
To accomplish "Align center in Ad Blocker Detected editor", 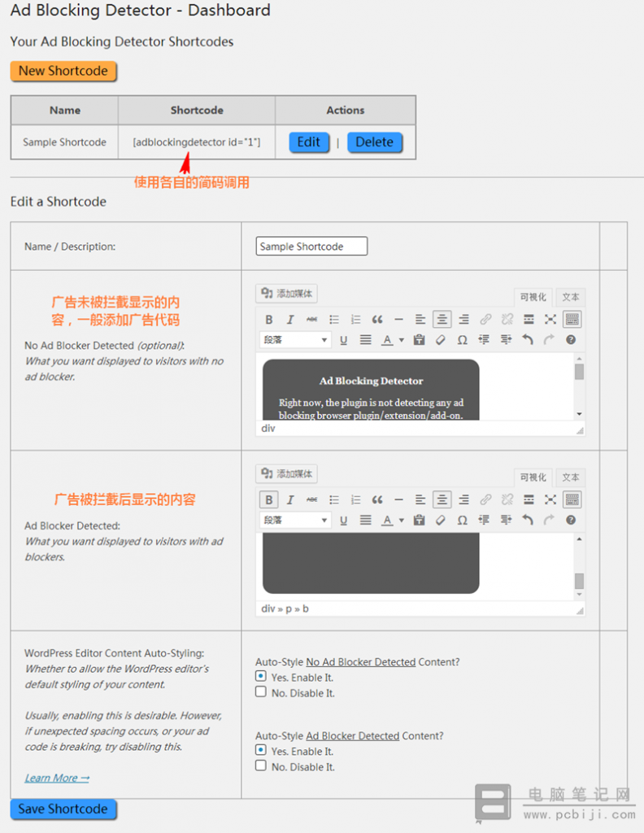I will pos(442,499).
